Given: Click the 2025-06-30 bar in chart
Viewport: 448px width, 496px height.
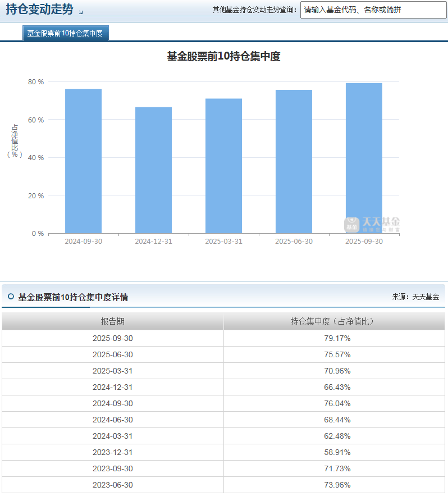Looking at the screenshot, I should tap(294, 162).
